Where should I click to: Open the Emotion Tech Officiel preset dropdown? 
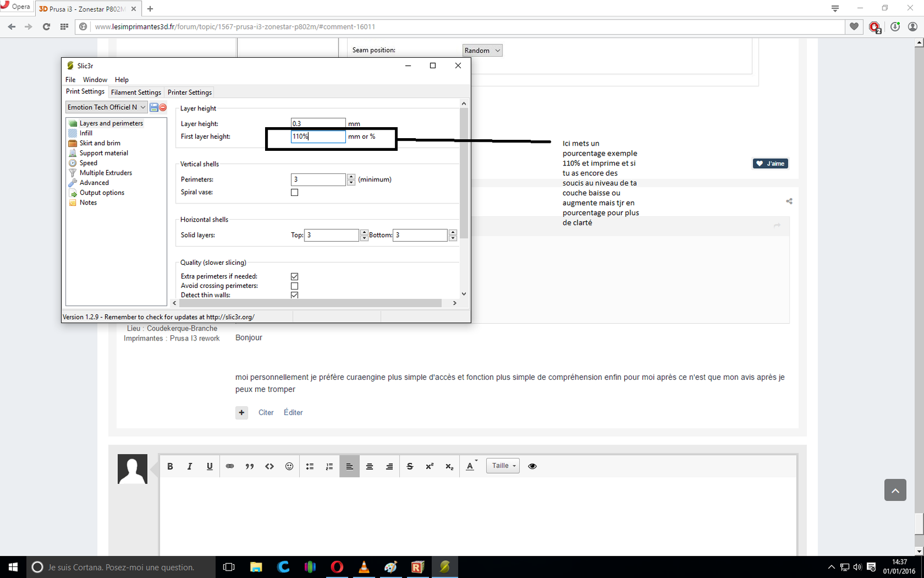click(106, 108)
